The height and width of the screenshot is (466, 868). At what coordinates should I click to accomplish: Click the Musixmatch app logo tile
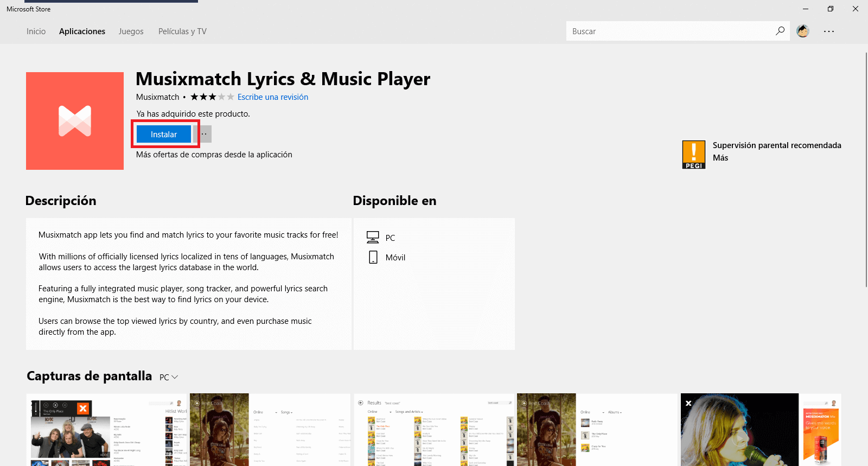pyautogui.click(x=75, y=121)
